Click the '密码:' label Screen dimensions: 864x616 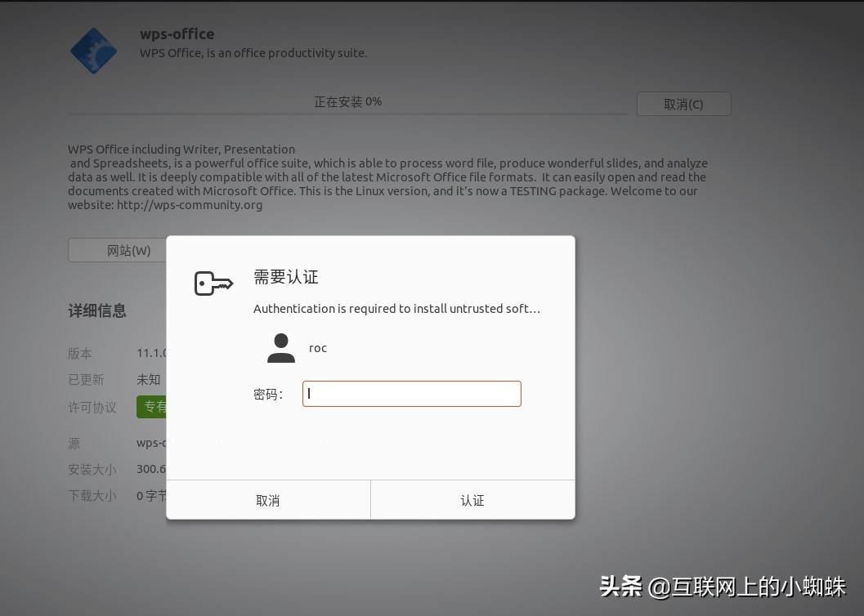pyautogui.click(x=268, y=394)
